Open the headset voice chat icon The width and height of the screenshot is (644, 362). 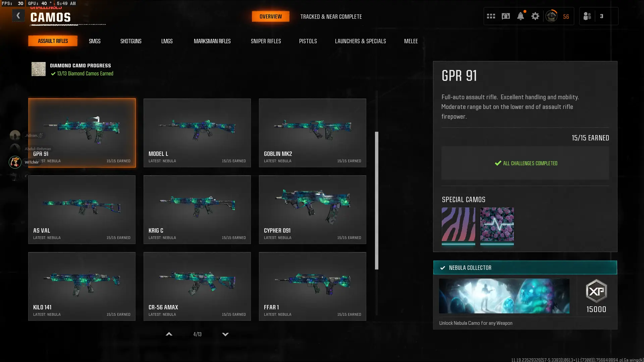[x=505, y=16]
